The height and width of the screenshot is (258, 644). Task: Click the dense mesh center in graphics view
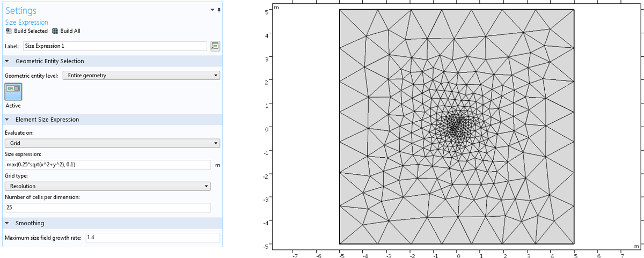point(456,126)
